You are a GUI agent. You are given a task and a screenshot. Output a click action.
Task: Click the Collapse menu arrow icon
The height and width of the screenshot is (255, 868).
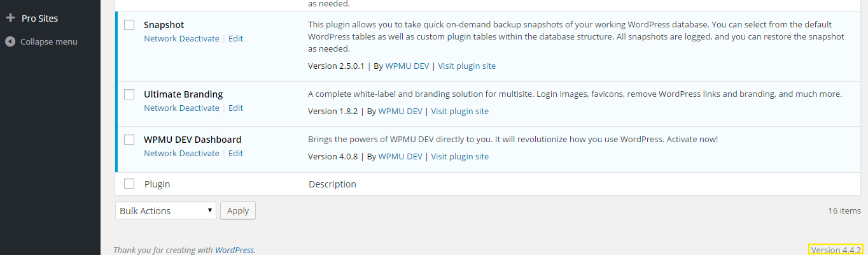tap(10, 41)
